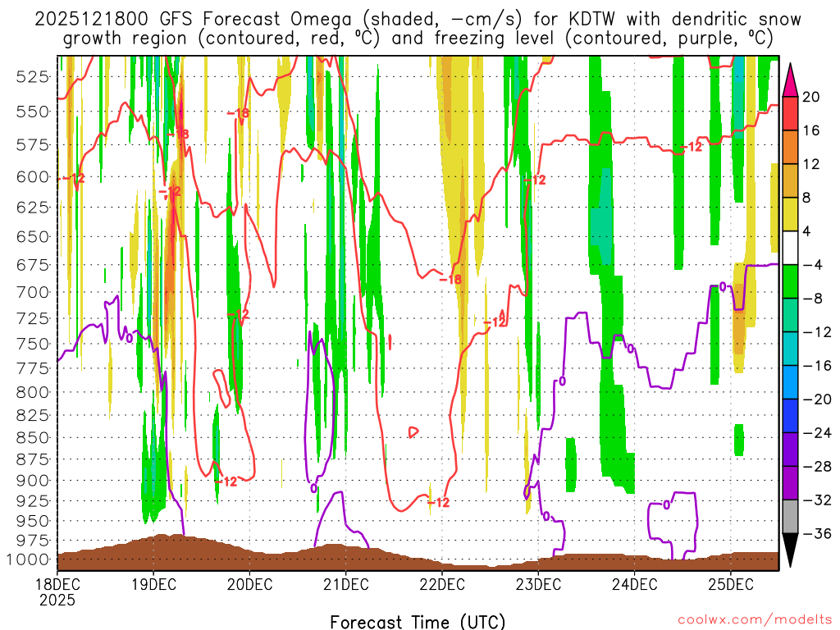Click the '1000' pressure level label
The height and width of the screenshot is (630, 840).
click(28, 559)
